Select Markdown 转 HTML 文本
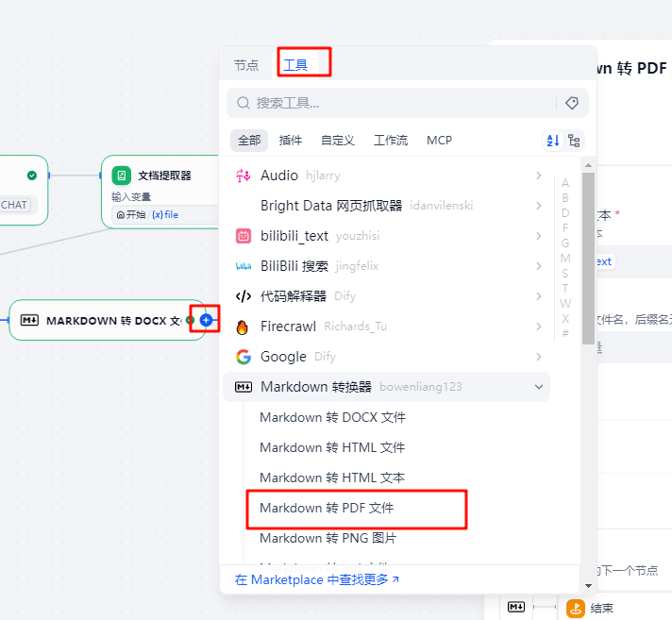Image resolution: width=672 pixels, height=620 pixels. tap(332, 478)
